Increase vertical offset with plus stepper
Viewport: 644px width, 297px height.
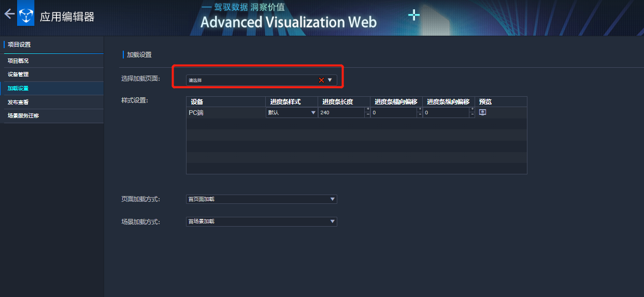473,110
